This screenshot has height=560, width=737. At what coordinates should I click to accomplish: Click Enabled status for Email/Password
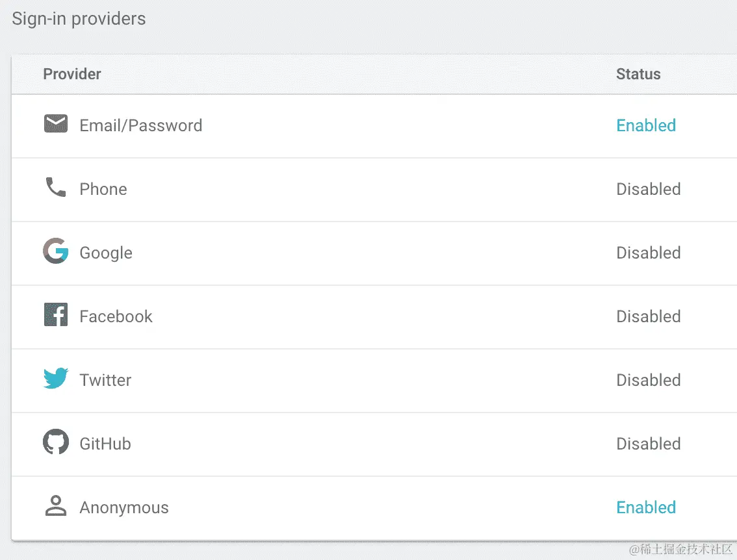click(646, 125)
